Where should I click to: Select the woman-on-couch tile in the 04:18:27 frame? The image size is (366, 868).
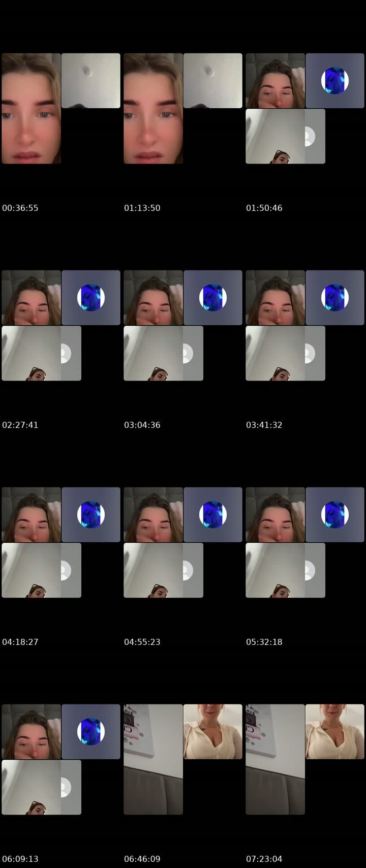pos(31,515)
